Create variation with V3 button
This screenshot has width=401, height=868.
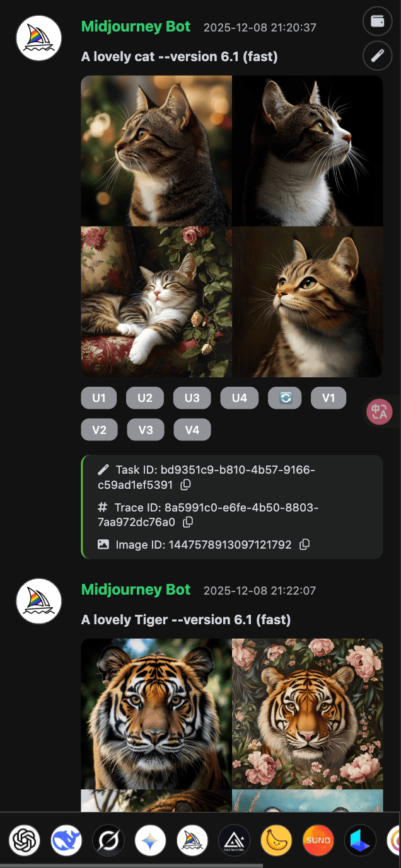[x=146, y=430]
